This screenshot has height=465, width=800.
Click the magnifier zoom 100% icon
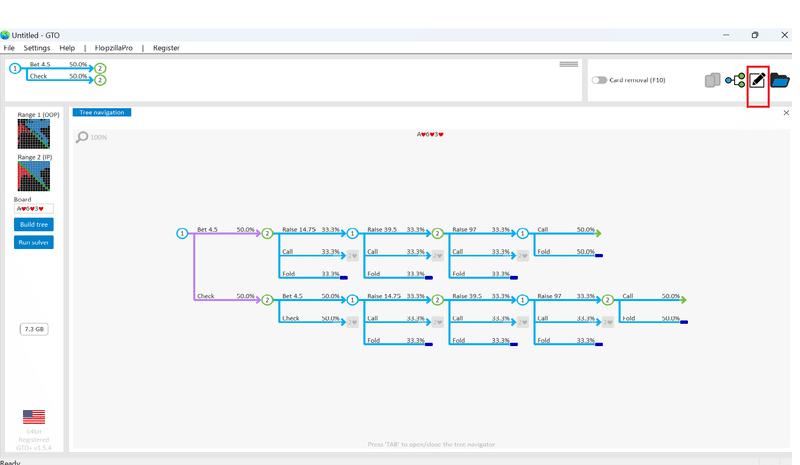[82, 137]
